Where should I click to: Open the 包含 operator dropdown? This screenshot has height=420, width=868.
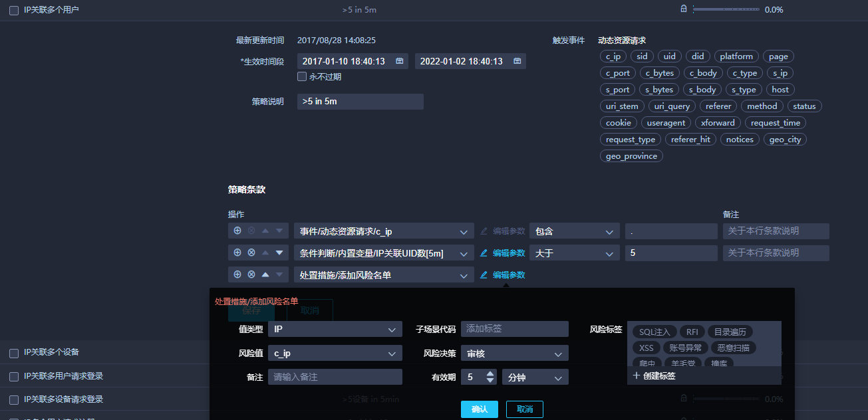coord(575,231)
